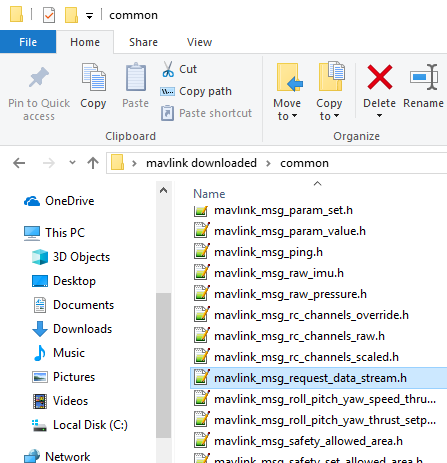
Task: Click the red Delete X icon
Action: click(379, 77)
